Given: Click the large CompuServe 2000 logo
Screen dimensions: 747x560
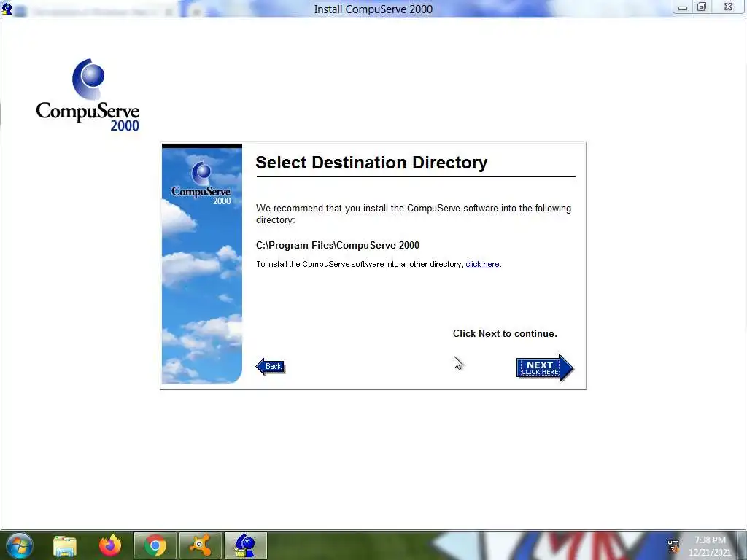Looking at the screenshot, I should [x=88, y=95].
